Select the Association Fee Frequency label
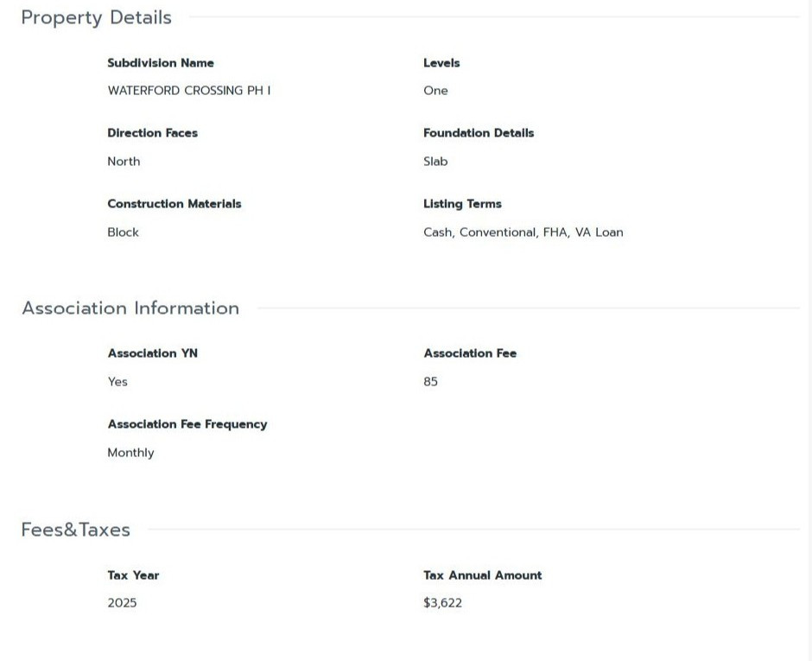This screenshot has height=661, width=812. (x=187, y=424)
